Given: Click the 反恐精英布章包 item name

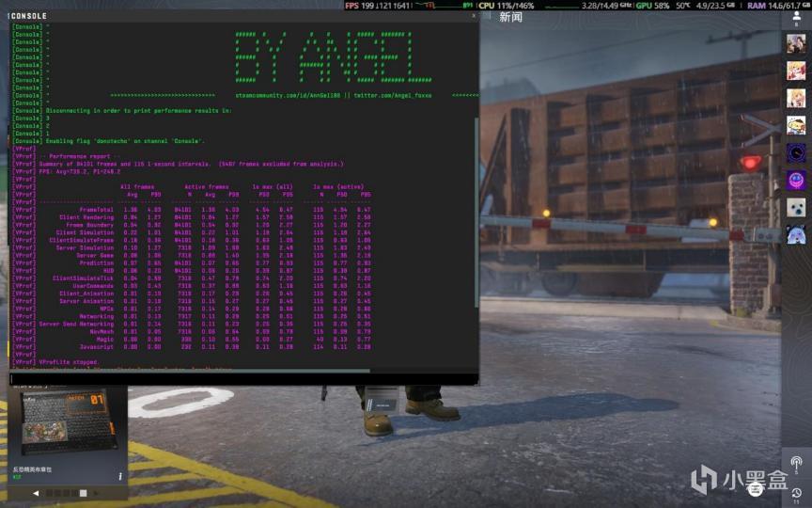Looking at the screenshot, I should [32, 469].
